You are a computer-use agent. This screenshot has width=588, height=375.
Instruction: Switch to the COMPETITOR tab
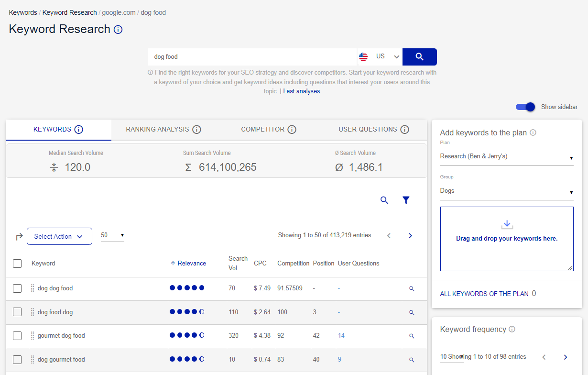coord(263,129)
